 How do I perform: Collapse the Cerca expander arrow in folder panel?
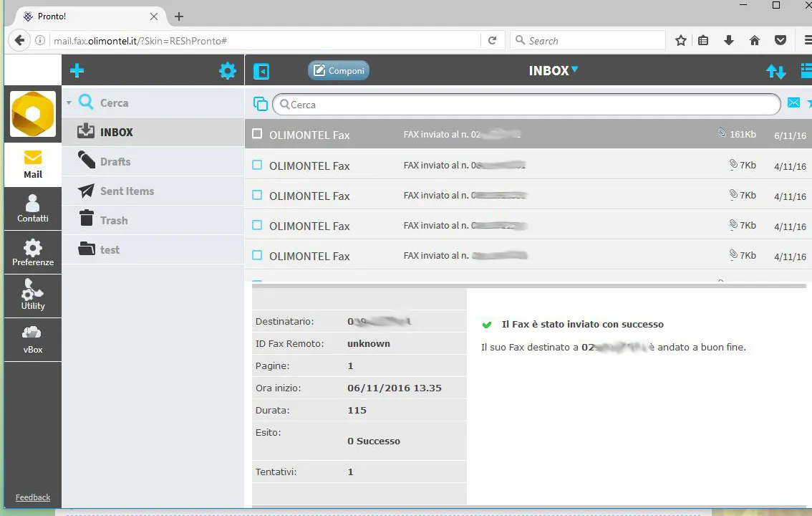point(69,103)
